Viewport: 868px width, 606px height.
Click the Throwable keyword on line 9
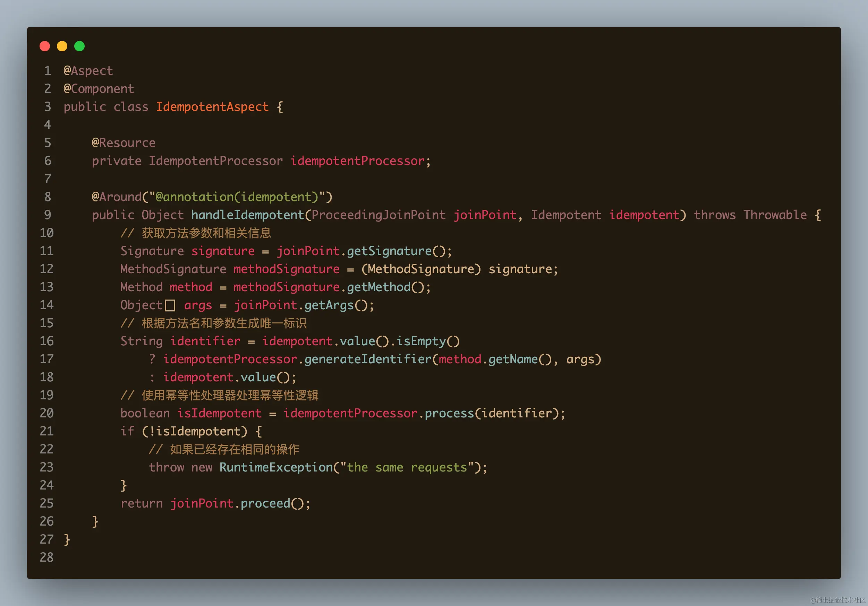775,215
